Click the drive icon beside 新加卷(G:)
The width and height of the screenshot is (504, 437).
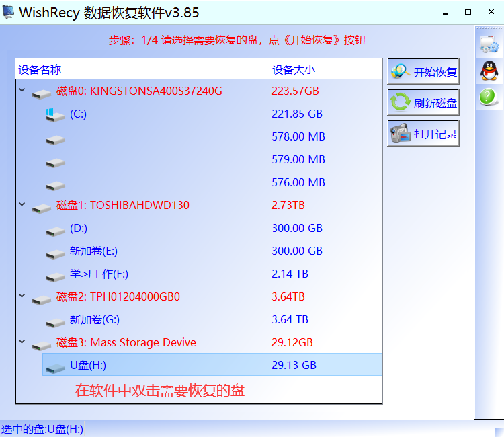[55, 323]
